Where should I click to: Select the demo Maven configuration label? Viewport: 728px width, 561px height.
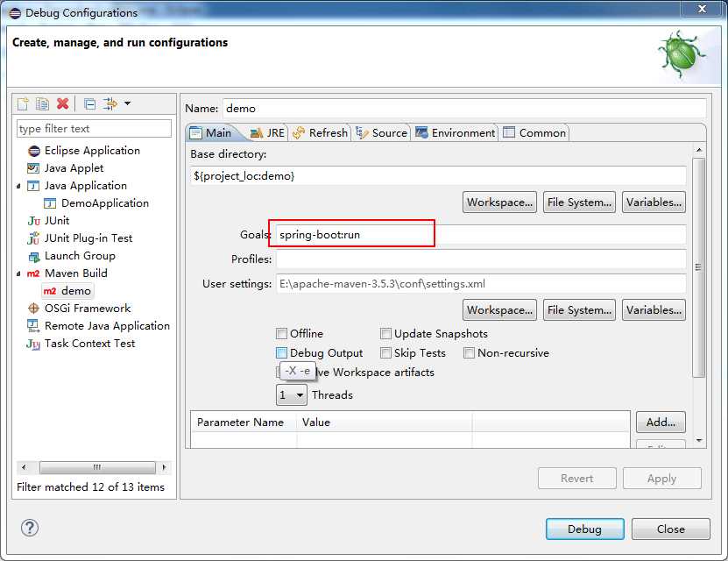click(76, 291)
